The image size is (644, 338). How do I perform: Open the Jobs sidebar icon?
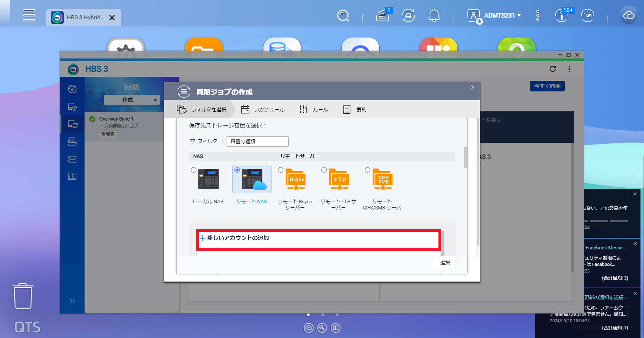click(x=72, y=142)
